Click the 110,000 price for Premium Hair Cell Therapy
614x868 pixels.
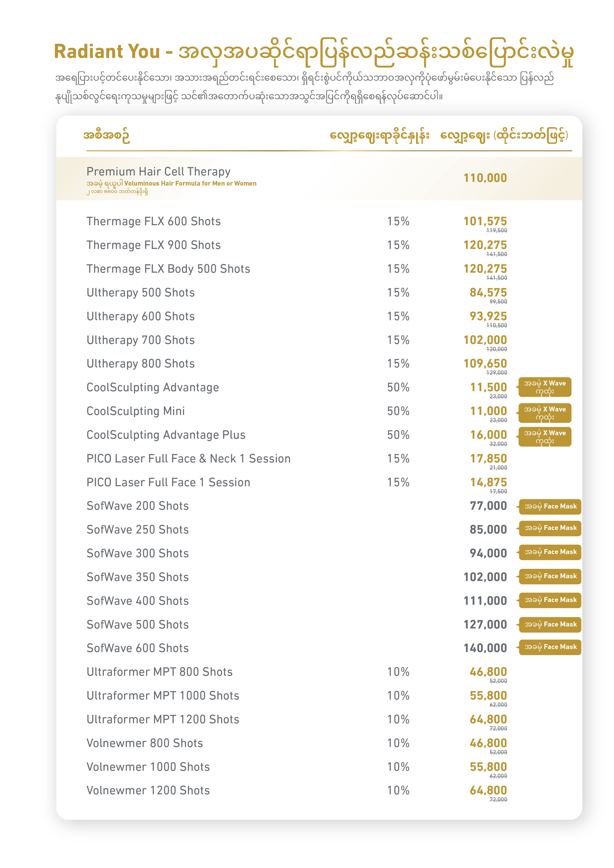(x=485, y=178)
